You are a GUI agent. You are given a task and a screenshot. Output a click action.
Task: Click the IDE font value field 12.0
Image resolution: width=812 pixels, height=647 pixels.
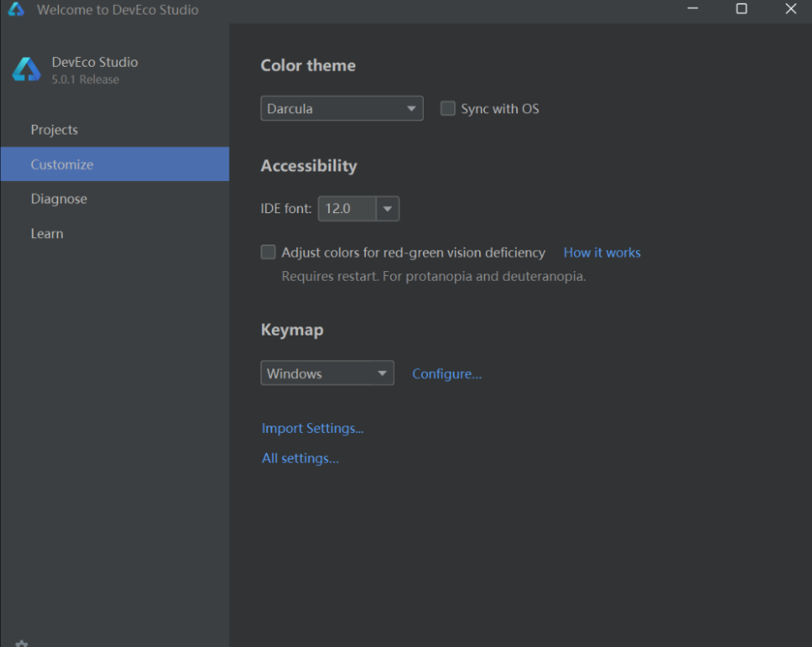[347, 209]
